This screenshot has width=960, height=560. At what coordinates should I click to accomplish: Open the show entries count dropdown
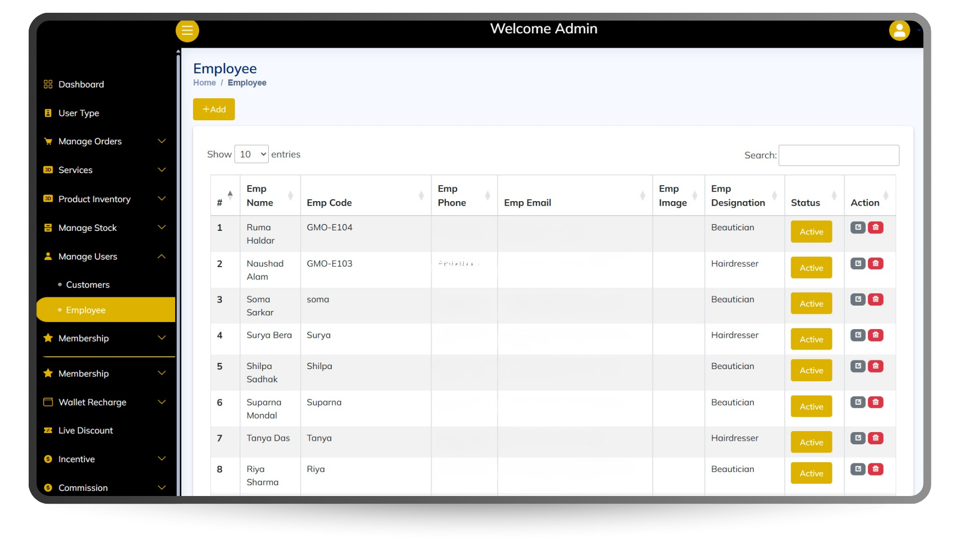pos(251,154)
